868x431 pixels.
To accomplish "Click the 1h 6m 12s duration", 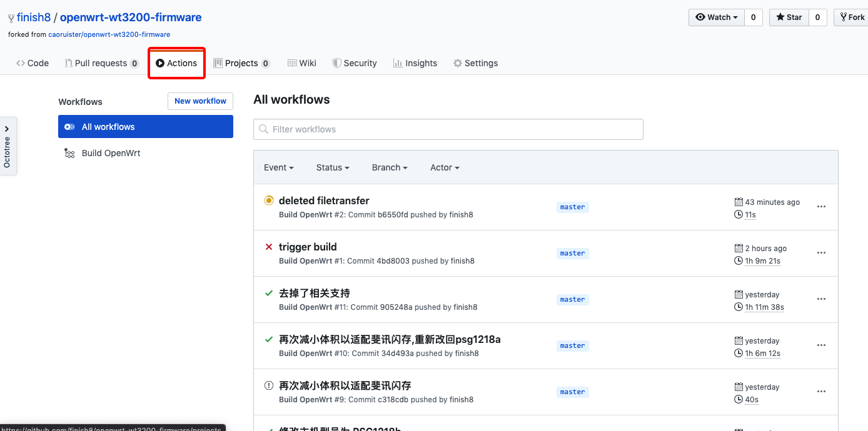I will pyautogui.click(x=762, y=353).
